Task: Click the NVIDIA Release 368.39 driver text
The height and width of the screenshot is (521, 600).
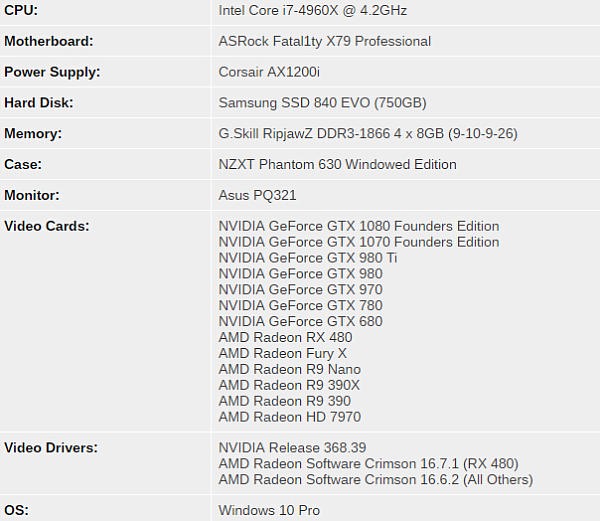Action: [x=292, y=448]
